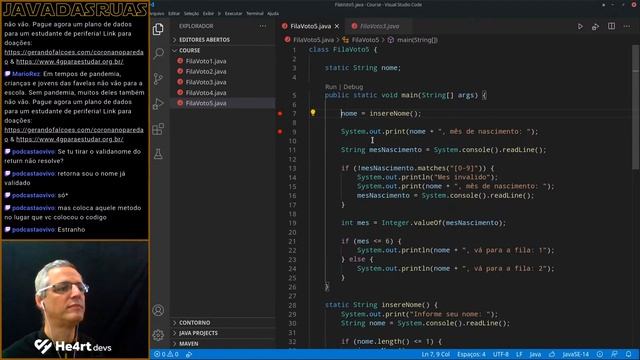Open FilaVoto2.java in explorer

tap(222, 71)
